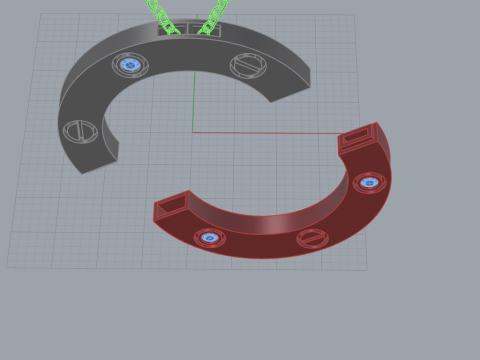
Task: Select the blue gem on the gray half-ring
Action: point(130,65)
